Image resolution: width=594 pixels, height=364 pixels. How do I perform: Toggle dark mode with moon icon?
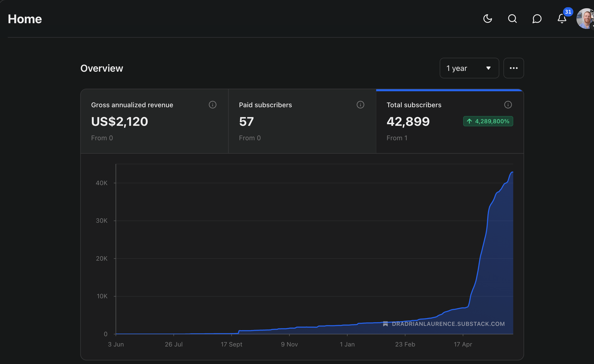(487, 19)
